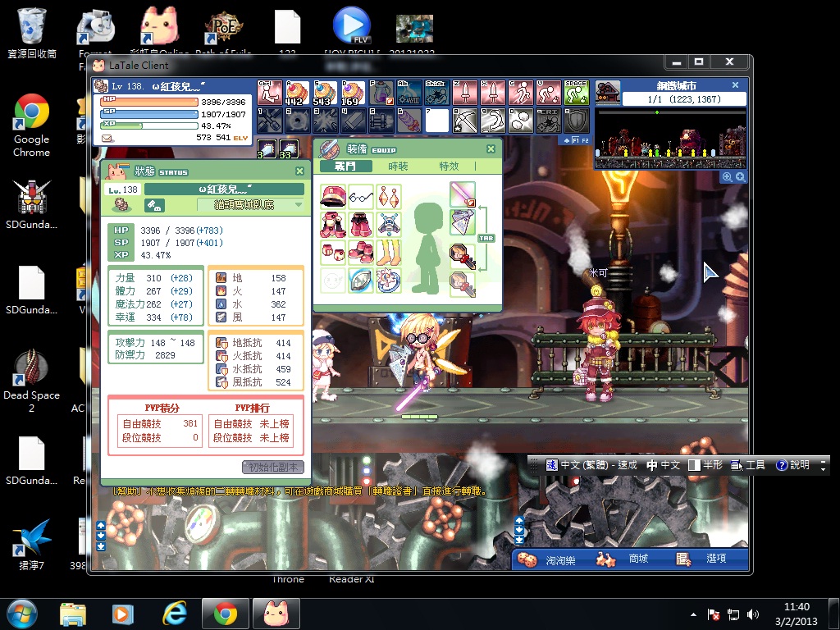840x630 pixels.
Task: Select the crossed tools skill in slot 1
Action: [270, 121]
